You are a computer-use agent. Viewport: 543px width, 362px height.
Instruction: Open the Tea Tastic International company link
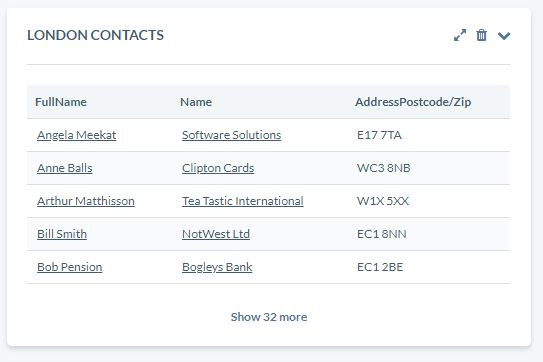[243, 201]
